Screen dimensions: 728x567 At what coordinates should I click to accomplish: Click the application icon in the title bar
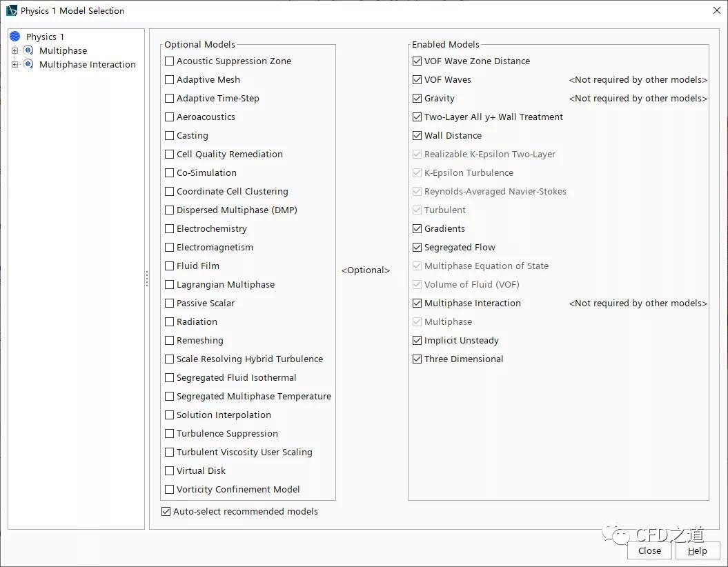coord(11,10)
